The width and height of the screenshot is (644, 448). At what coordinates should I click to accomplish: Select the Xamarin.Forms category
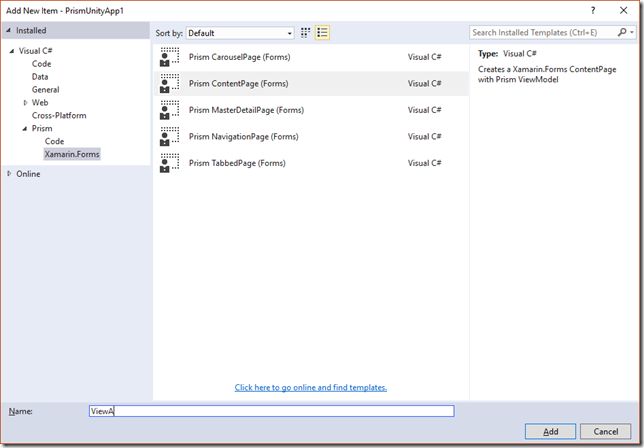[72, 154]
